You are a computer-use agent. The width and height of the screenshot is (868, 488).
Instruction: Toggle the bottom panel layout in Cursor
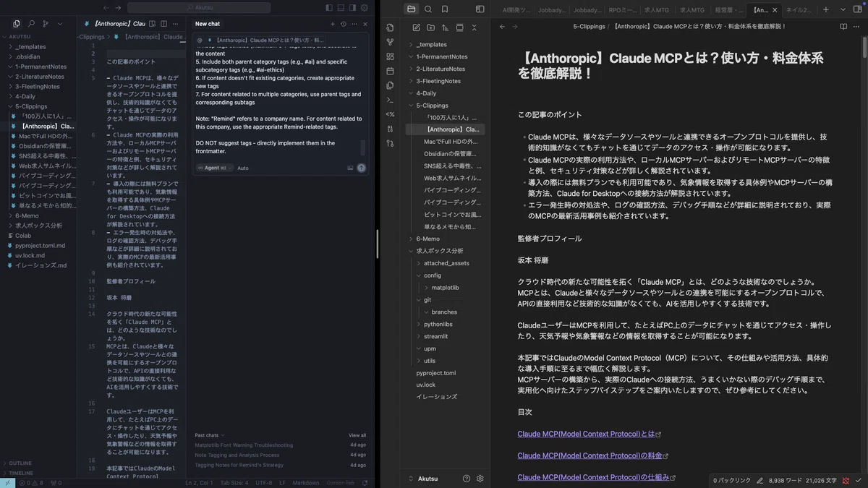click(341, 7)
